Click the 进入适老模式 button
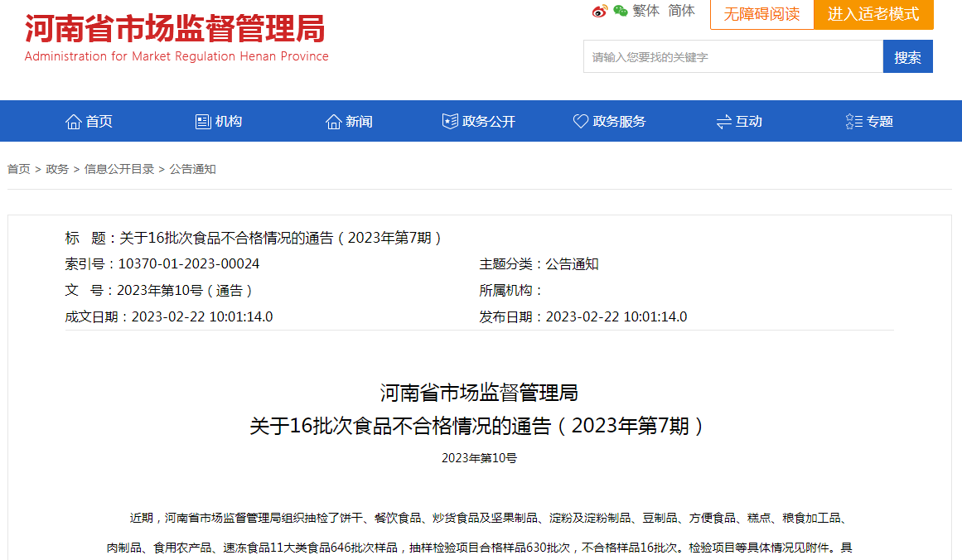Screen dimensions: 962x560 click(873, 14)
